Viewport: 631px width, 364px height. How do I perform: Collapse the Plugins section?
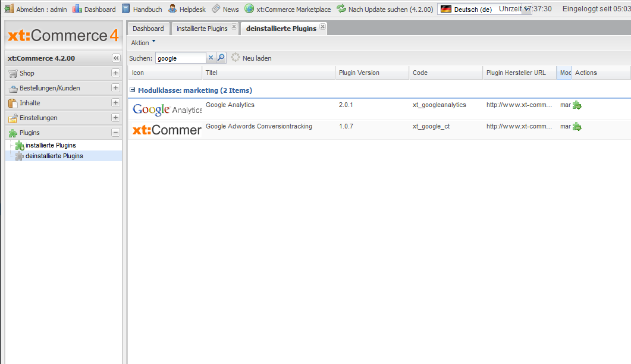[x=115, y=133]
